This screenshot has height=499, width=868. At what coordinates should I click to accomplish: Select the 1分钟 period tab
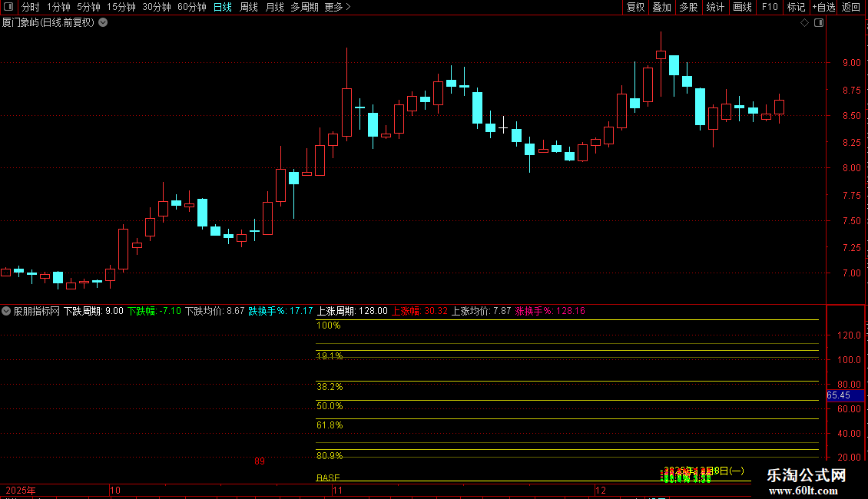click(x=58, y=7)
